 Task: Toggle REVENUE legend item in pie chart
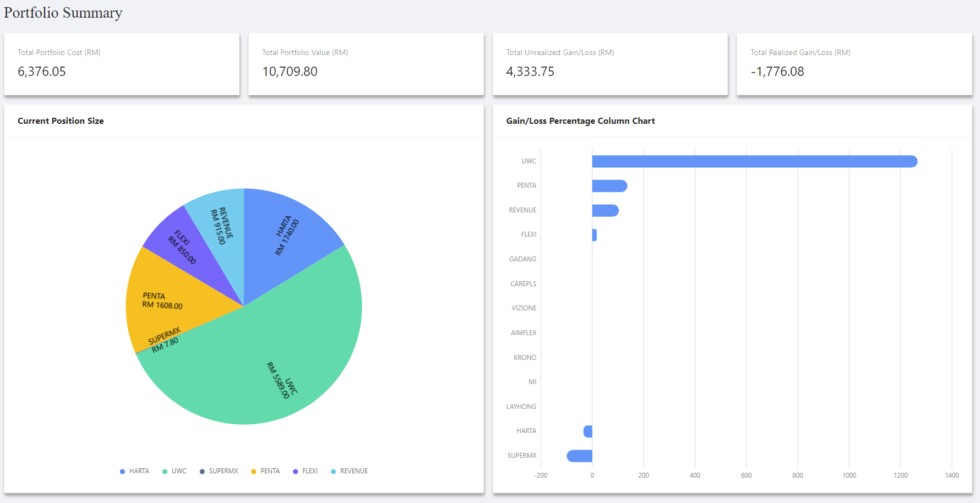point(349,471)
